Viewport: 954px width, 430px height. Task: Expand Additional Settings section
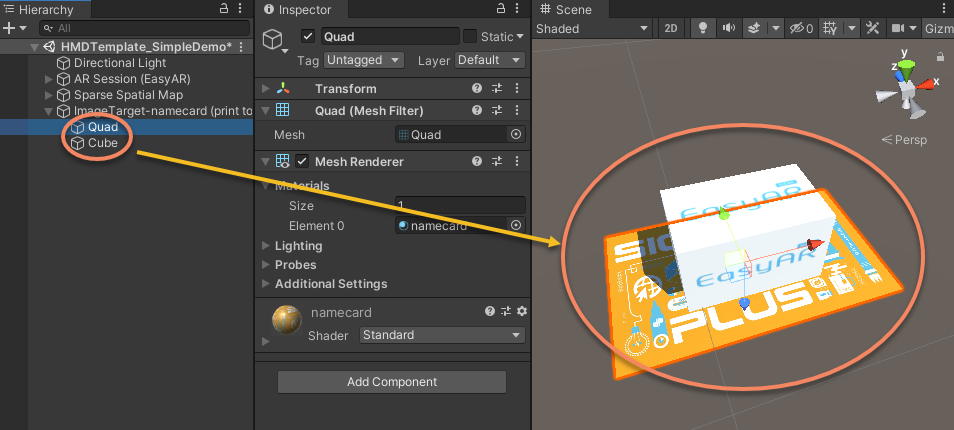[265, 284]
